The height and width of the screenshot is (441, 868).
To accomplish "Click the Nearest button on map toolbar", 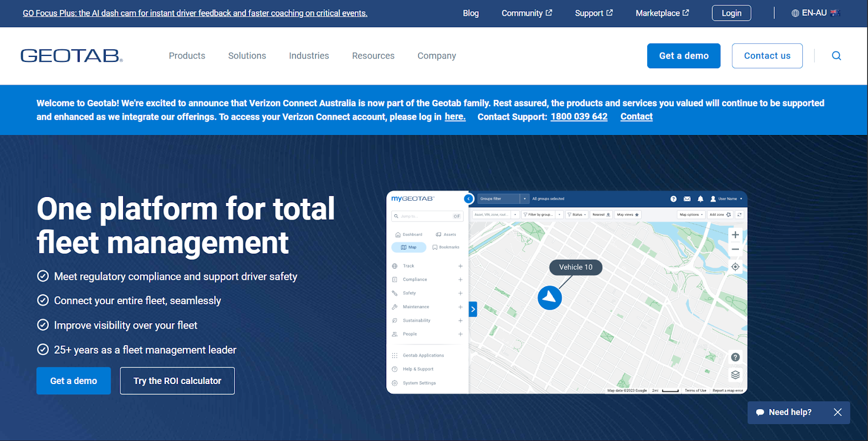I will pyautogui.click(x=601, y=215).
